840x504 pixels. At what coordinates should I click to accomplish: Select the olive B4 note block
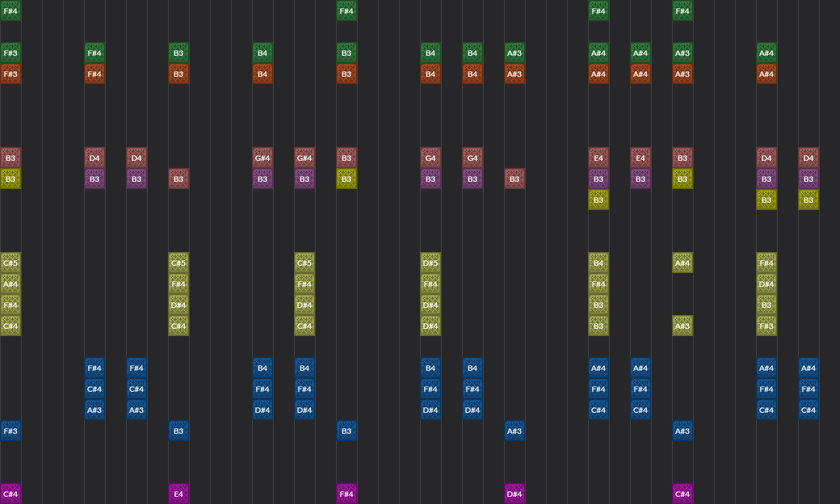click(x=598, y=262)
